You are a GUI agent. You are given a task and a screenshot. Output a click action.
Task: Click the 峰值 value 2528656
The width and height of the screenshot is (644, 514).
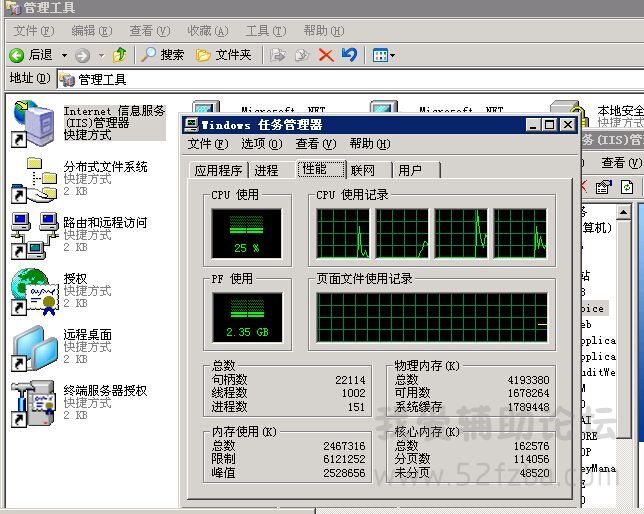pyautogui.click(x=344, y=473)
